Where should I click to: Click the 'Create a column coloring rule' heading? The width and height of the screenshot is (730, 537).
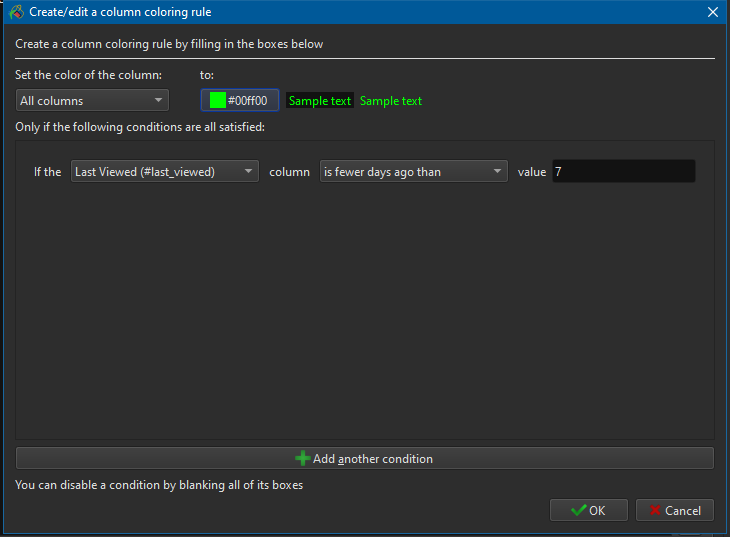pyautogui.click(x=169, y=44)
